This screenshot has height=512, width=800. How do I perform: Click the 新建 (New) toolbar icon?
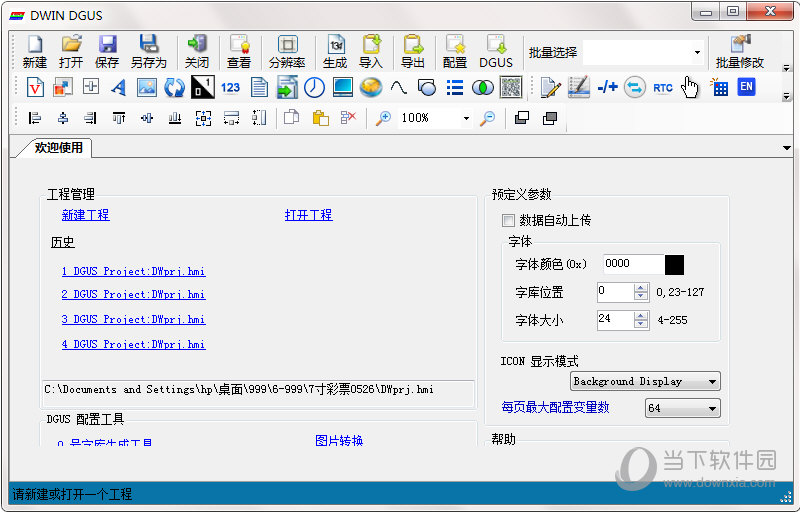(x=35, y=52)
